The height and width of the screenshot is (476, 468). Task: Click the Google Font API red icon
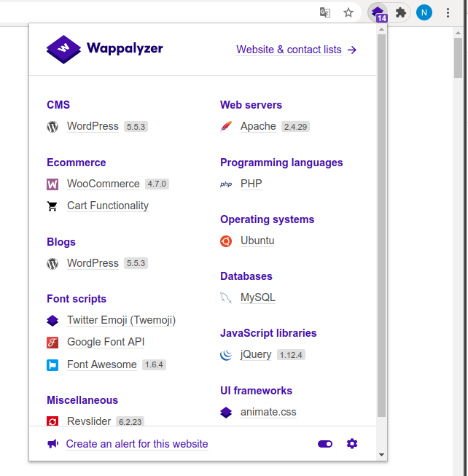click(52, 343)
